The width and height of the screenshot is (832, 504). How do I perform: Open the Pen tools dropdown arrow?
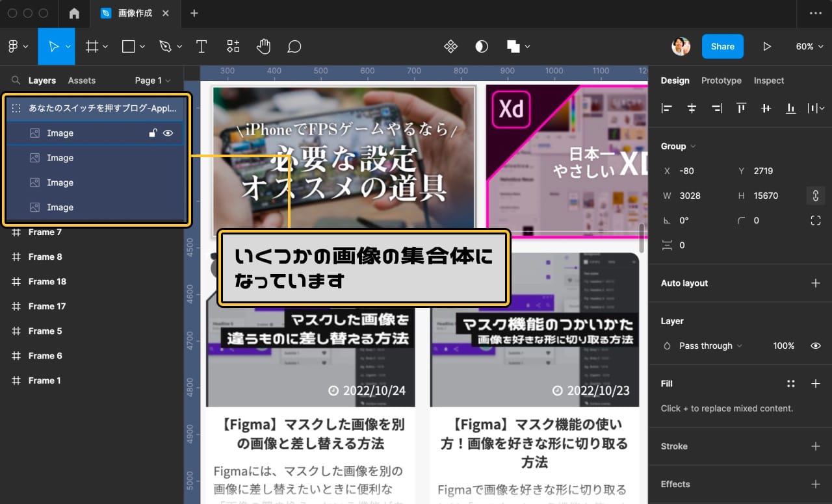[x=179, y=47]
